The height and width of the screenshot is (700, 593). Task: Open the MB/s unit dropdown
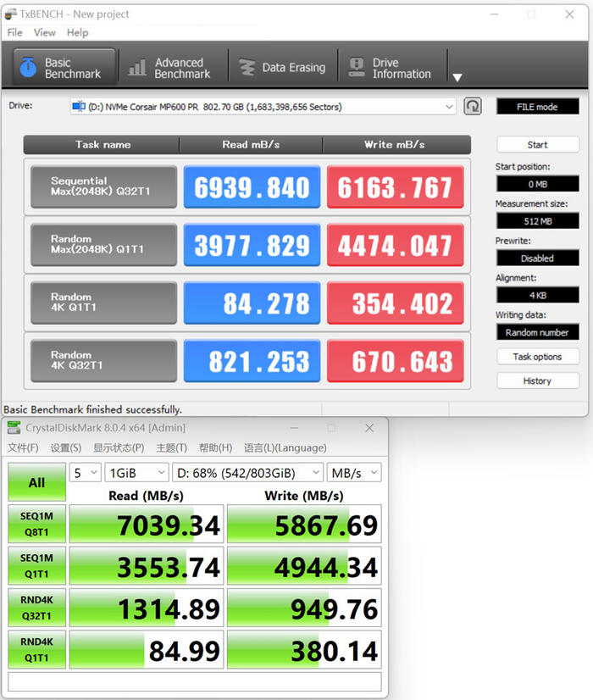click(x=354, y=472)
